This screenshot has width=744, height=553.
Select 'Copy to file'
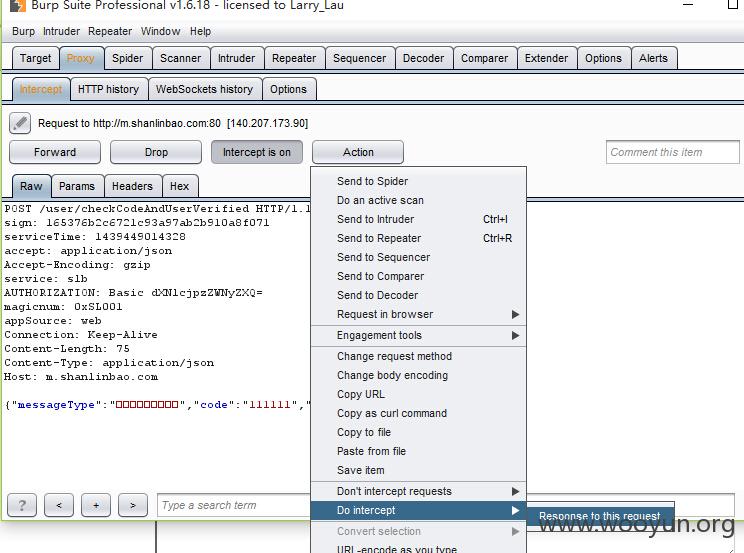point(418,432)
